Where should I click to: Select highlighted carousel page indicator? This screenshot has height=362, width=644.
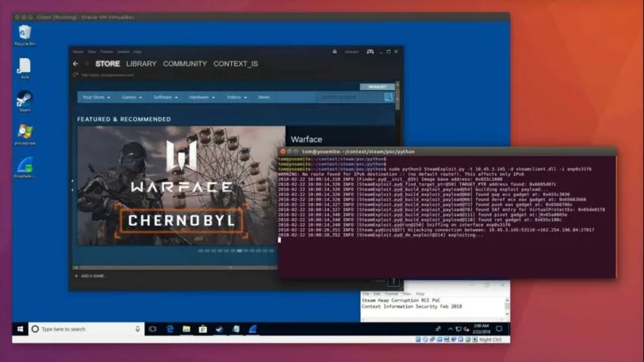point(239,251)
